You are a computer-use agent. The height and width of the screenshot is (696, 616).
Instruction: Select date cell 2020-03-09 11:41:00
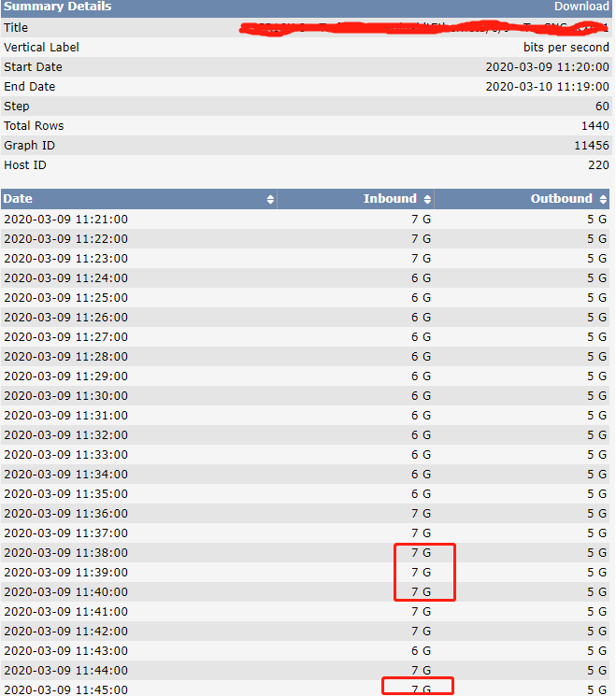pos(65,612)
